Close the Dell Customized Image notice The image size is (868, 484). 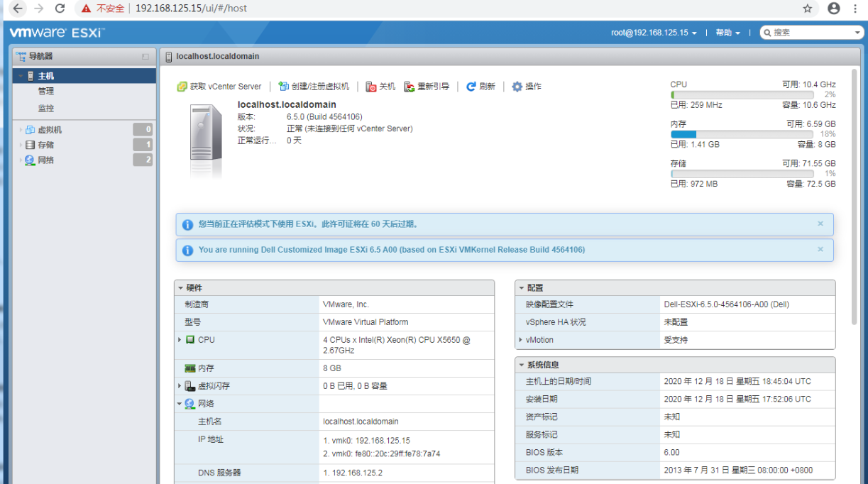[x=820, y=249]
